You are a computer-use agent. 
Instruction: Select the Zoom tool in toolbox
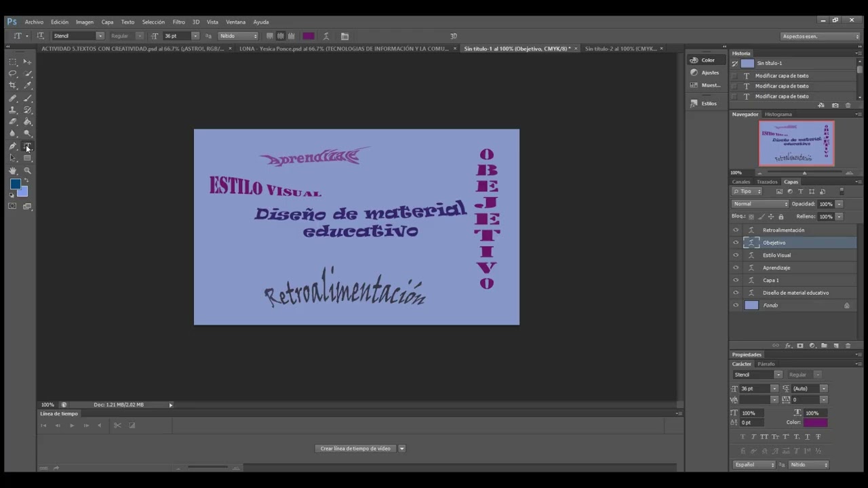[x=28, y=171]
